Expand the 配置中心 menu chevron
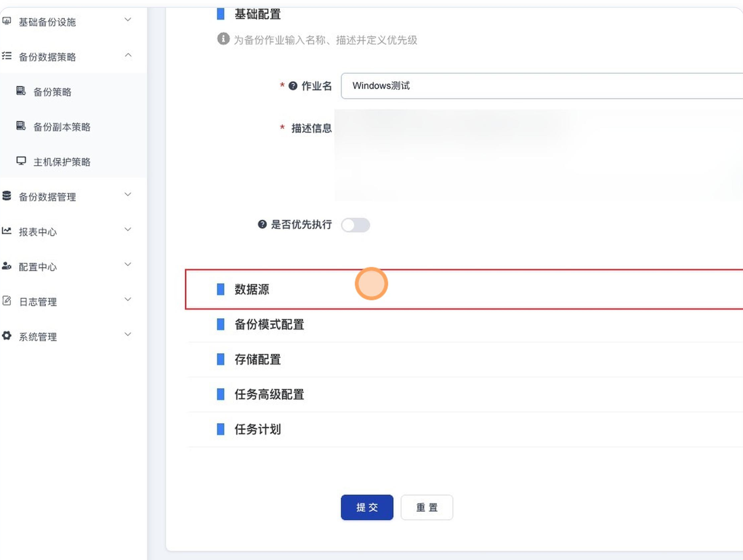 click(x=128, y=265)
